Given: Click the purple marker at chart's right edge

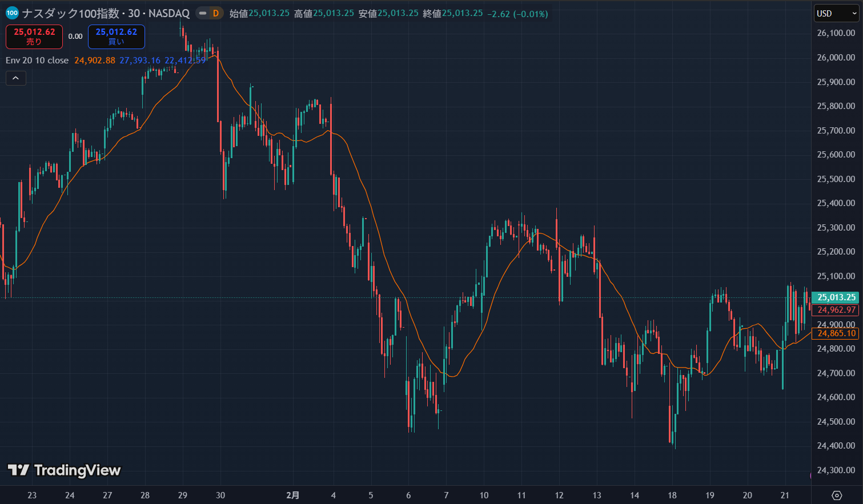Looking at the screenshot, I should pyautogui.click(x=810, y=475).
